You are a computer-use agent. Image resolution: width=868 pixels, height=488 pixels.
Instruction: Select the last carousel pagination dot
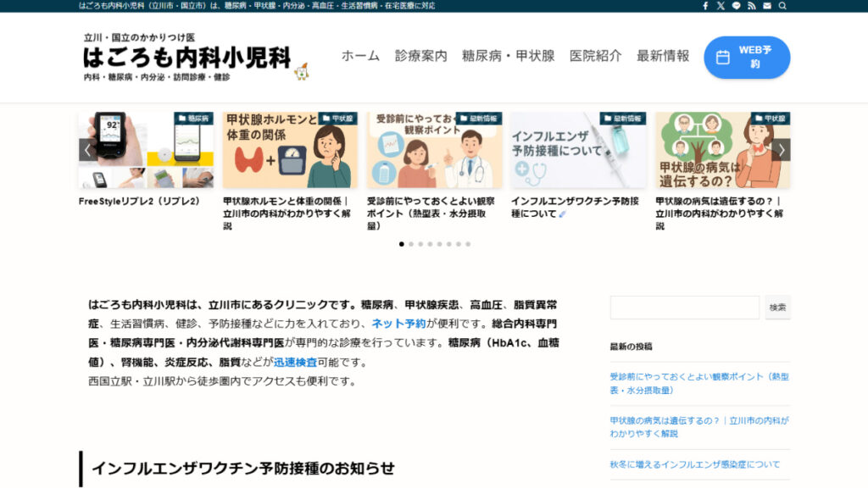click(466, 244)
